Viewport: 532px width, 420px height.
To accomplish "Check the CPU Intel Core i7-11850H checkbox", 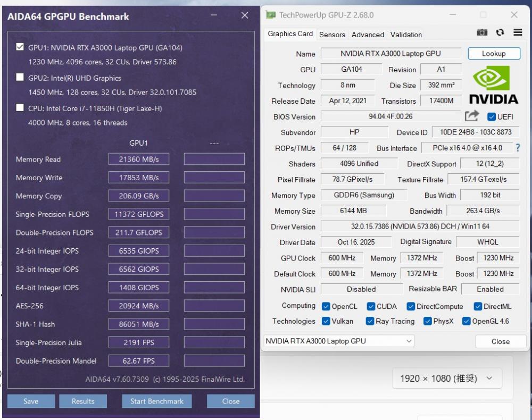I will click(20, 108).
